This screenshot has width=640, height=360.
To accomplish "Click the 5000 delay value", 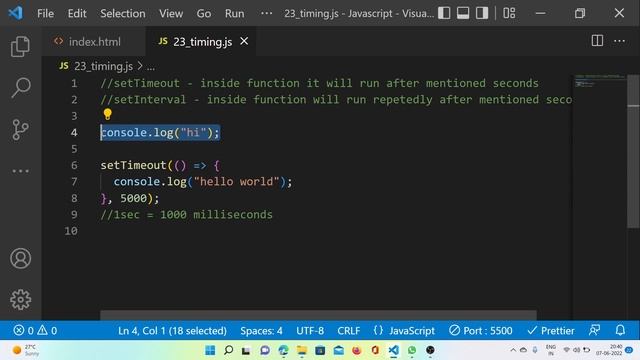I will pos(133,198).
